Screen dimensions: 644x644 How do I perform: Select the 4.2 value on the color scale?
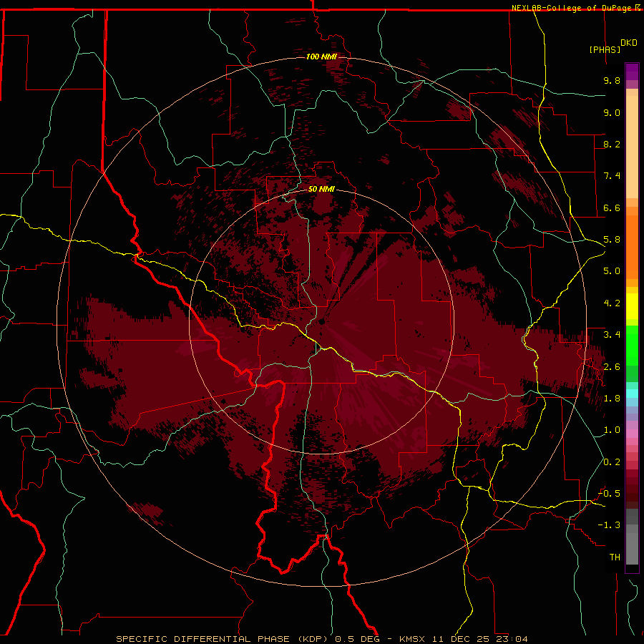pyautogui.click(x=612, y=303)
